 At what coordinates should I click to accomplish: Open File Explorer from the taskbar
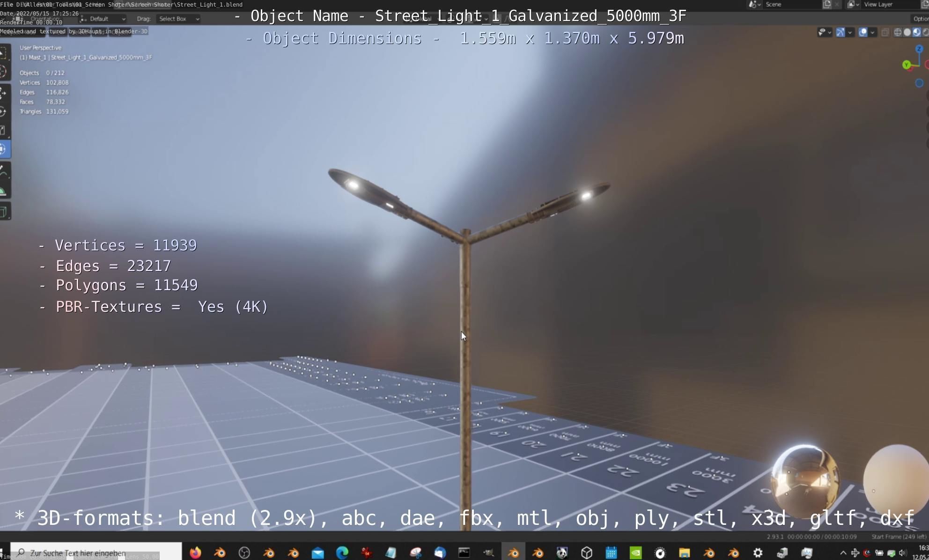click(x=684, y=553)
